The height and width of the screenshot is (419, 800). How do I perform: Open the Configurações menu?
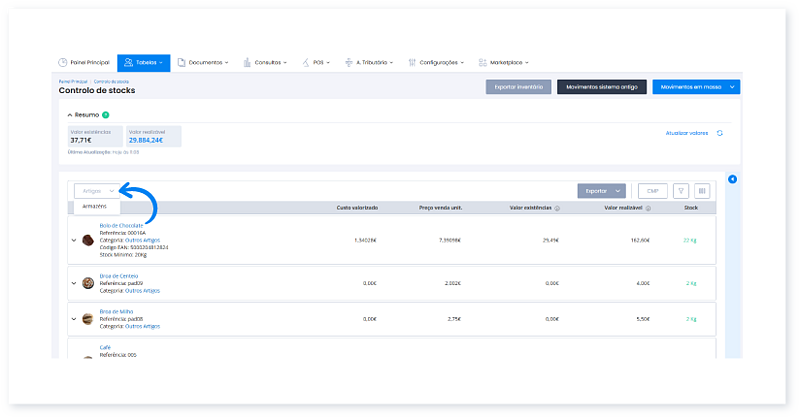click(435, 62)
